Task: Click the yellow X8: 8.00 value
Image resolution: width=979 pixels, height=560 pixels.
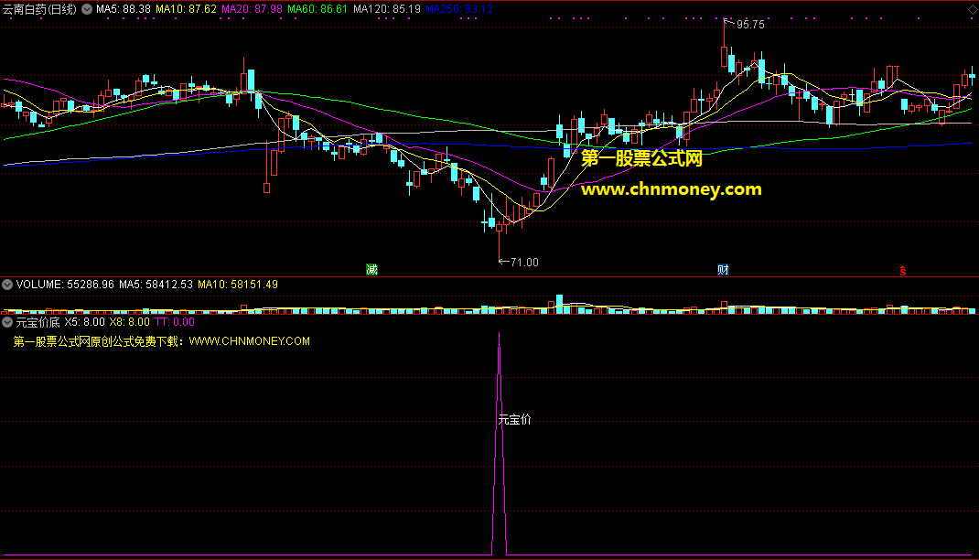Action: 129,322
